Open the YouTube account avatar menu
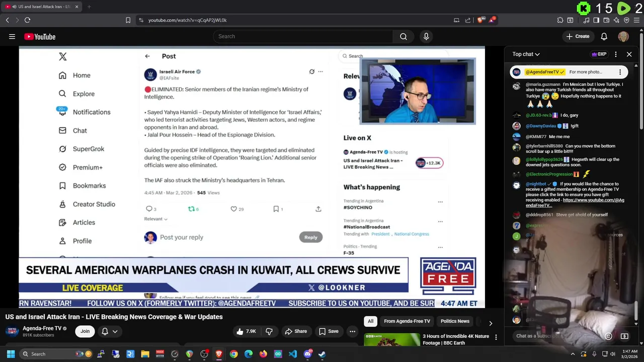This screenshot has height=362, width=644. [x=623, y=36]
